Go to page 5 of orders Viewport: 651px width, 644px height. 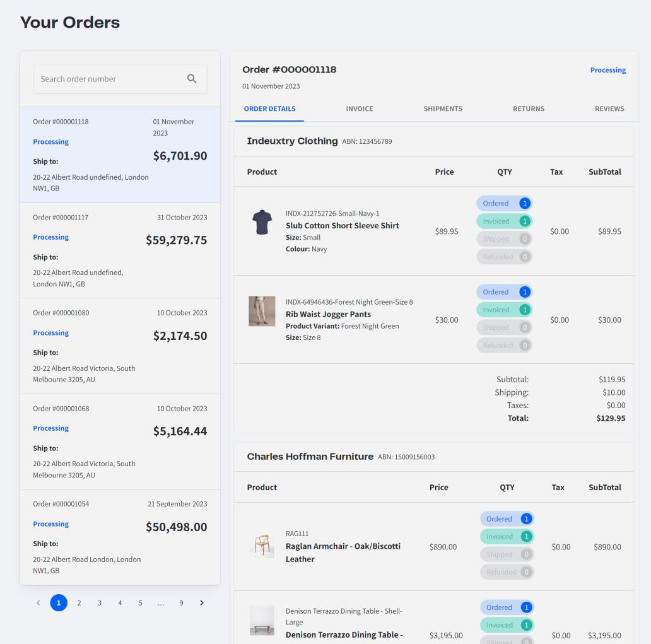tap(140, 602)
